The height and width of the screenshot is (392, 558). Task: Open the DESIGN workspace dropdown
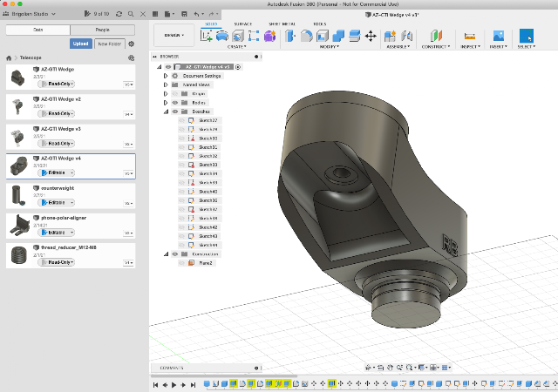click(x=174, y=35)
